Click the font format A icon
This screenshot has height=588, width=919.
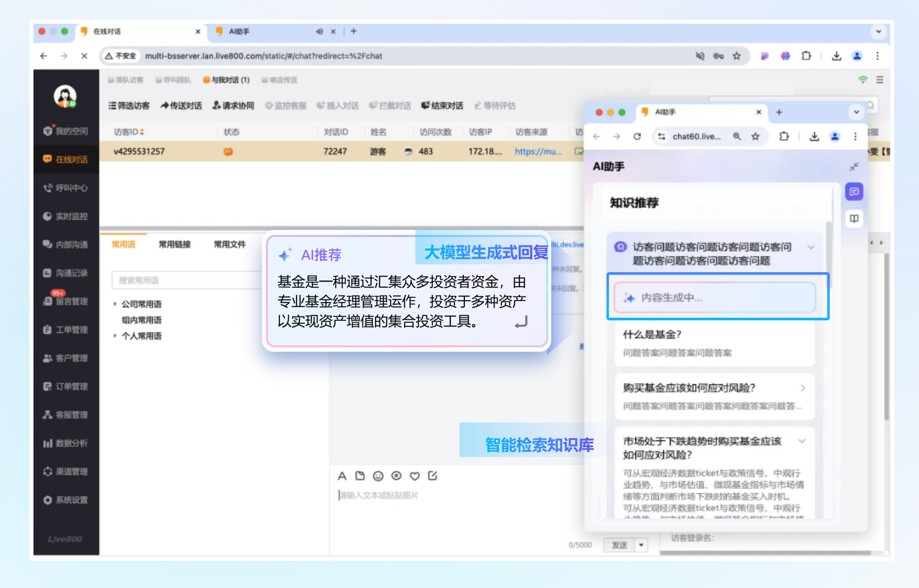click(342, 476)
